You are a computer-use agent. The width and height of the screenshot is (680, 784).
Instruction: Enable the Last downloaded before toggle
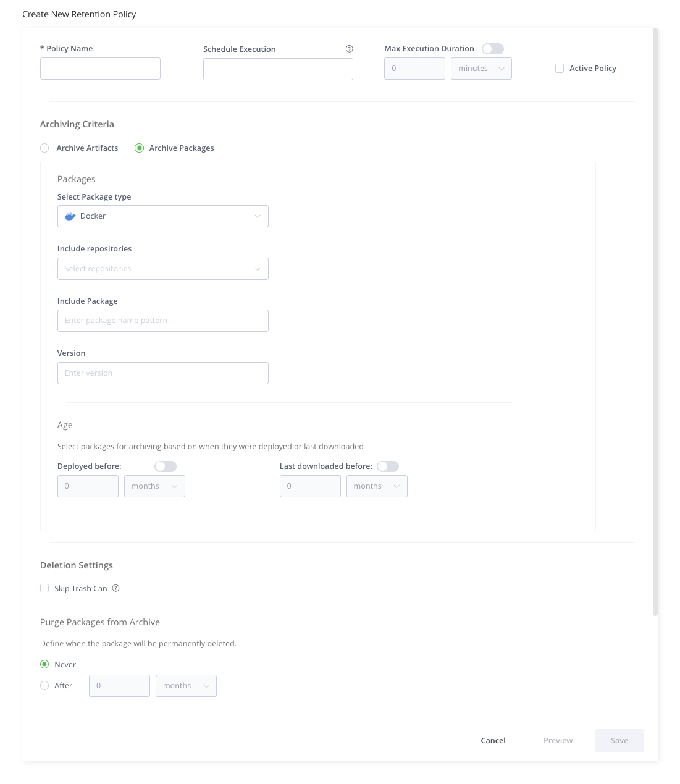(388, 466)
